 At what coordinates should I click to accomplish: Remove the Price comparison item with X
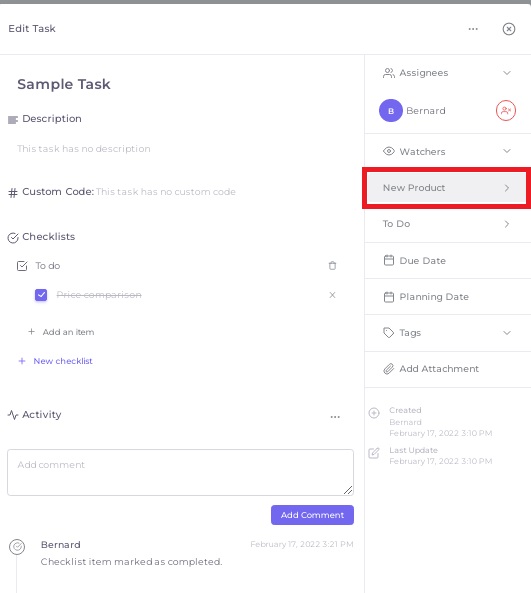(x=332, y=295)
